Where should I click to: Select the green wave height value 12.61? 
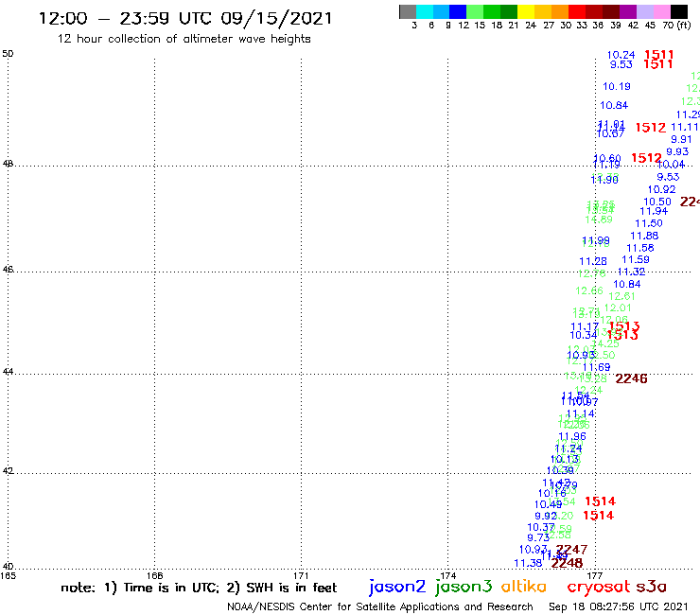click(621, 296)
